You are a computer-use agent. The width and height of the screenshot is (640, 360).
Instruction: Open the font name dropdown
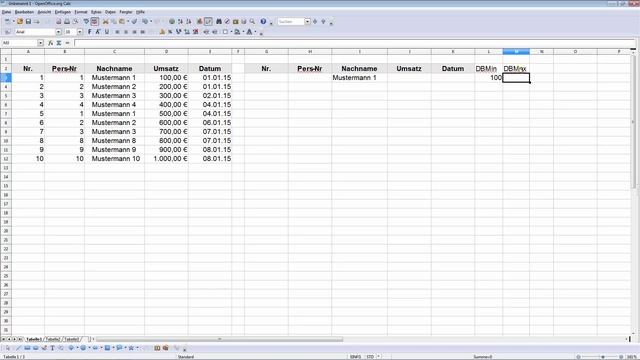coord(58,32)
